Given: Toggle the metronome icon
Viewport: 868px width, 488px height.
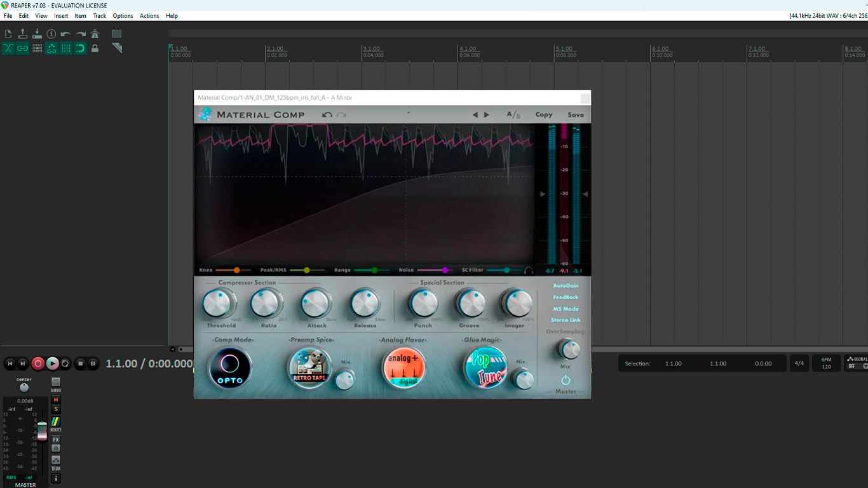Looking at the screenshot, I should tap(95, 34).
